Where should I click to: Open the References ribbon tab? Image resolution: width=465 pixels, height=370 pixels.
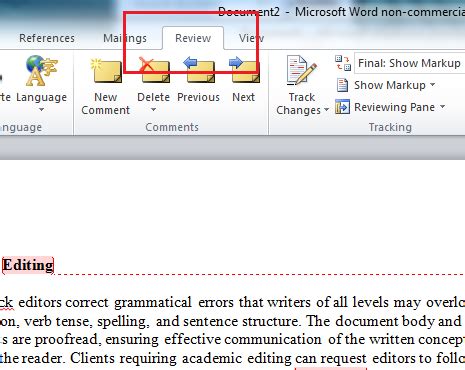(x=47, y=38)
